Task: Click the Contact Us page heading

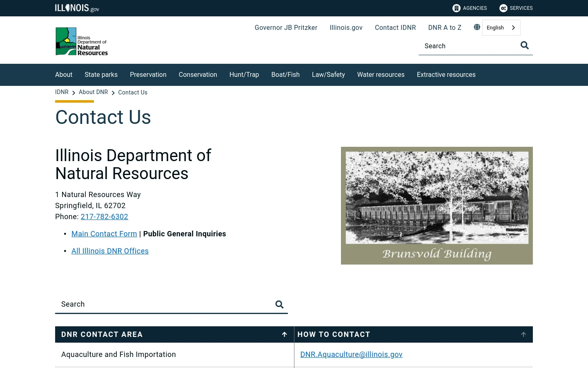Action: (x=103, y=117)
